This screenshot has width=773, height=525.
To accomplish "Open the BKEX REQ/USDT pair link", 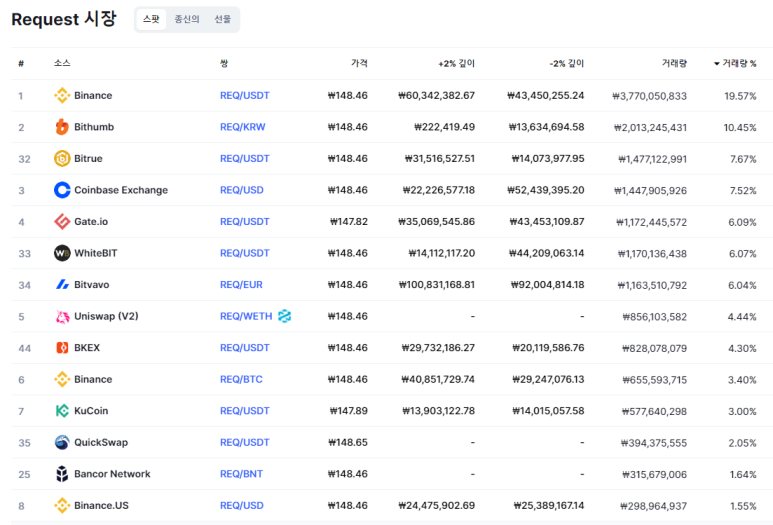I will pos(245,348).
